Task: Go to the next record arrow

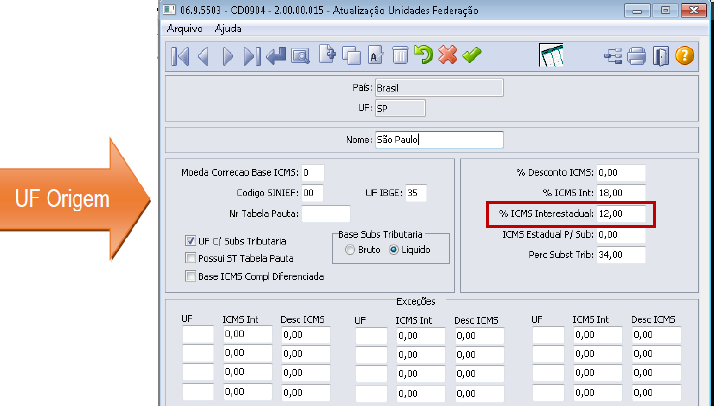Action: [x=228, y=56]
